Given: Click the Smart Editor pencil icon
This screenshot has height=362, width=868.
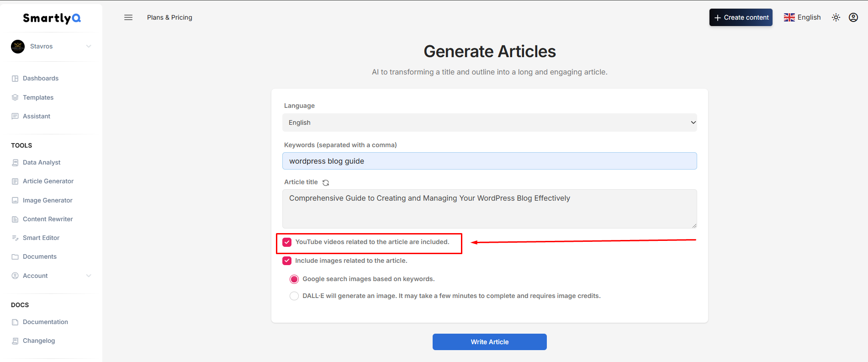Looking at the screenshot, I should 15,238.
